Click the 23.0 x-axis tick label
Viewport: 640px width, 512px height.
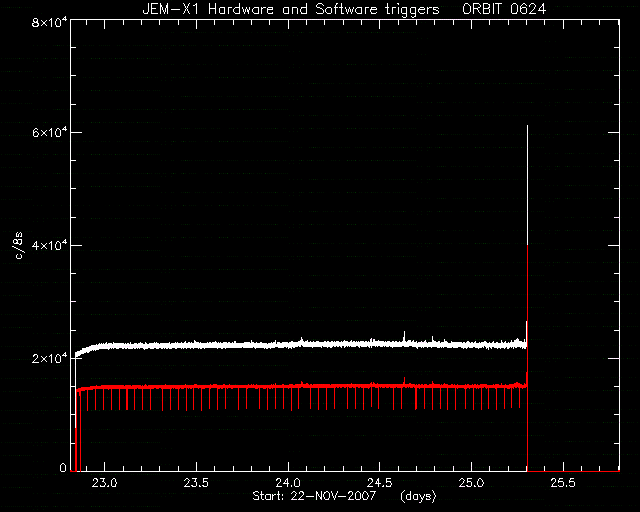104,483
